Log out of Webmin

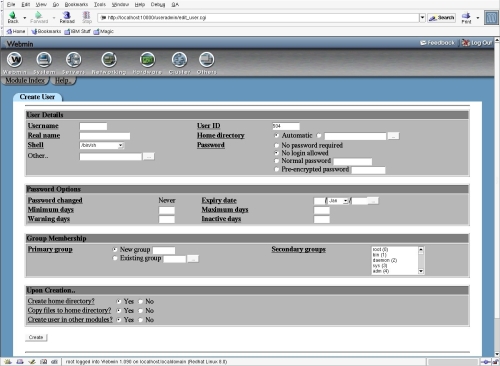coord(477,43)
